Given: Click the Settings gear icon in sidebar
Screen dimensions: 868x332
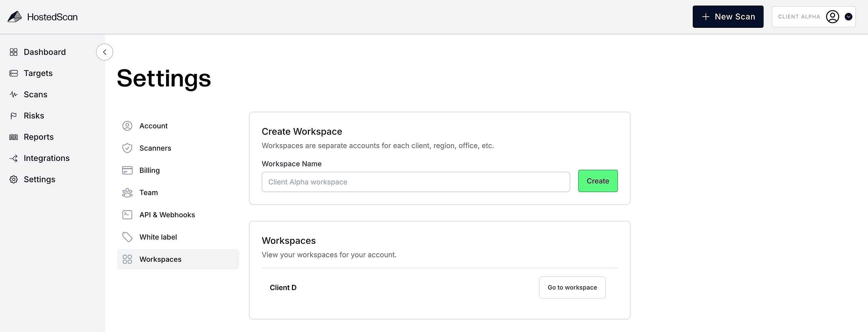Looking at the screenshot, I should [14, 180].
